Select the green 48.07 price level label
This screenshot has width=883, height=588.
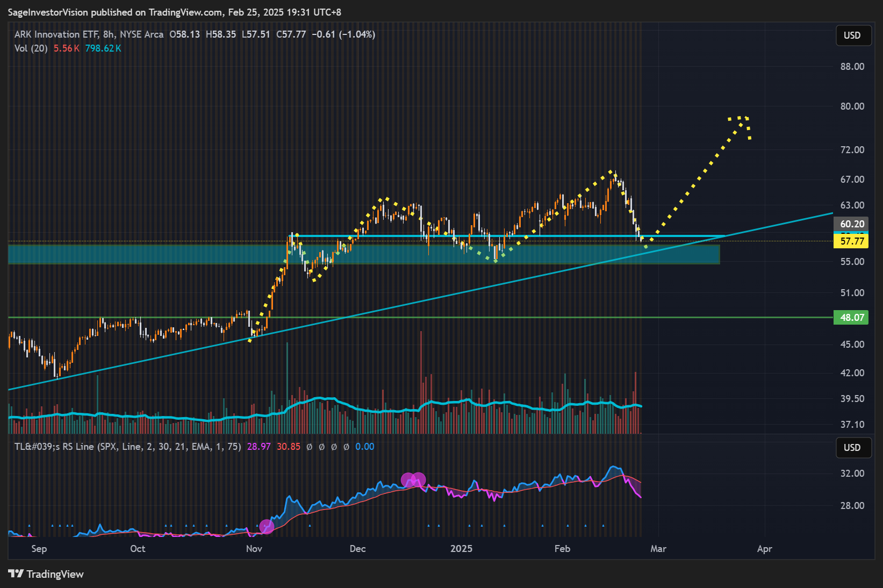pyautogui.click(x=851, y=317)
